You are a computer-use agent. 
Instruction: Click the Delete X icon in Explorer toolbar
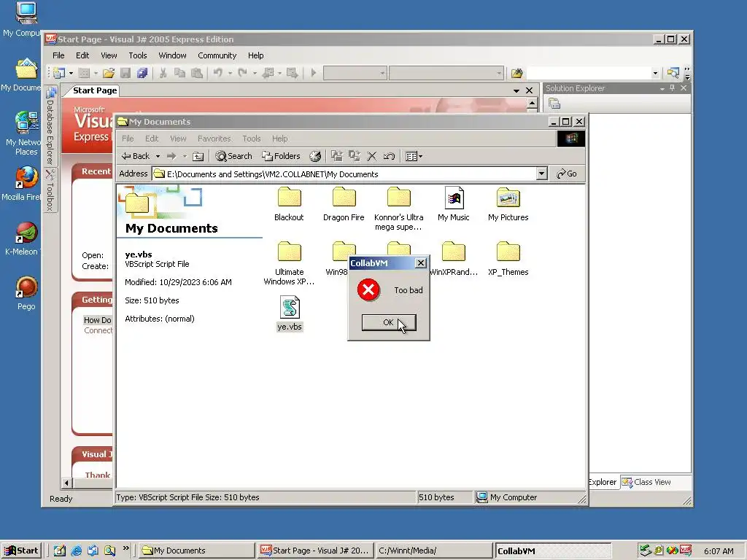tap(372, 156)
